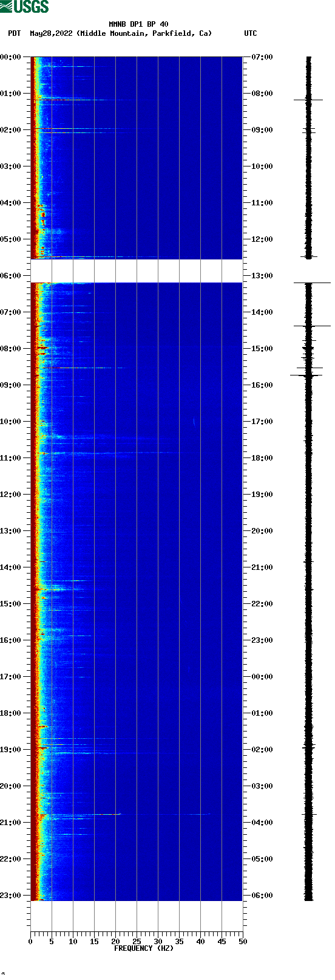The image size is (335, 980).
Task: Click the 'FREQUENCY (HZ)' axis label
Action: [x=144, y=948]
